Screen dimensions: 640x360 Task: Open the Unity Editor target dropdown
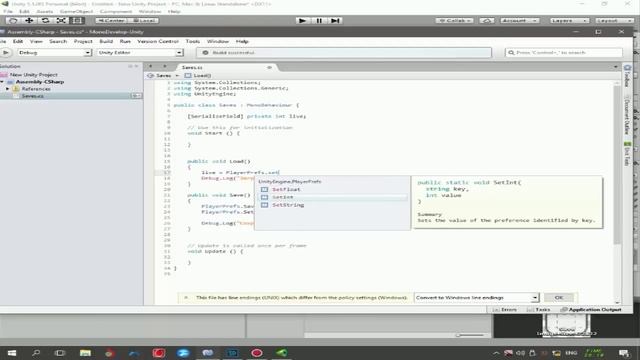[140, 53]
